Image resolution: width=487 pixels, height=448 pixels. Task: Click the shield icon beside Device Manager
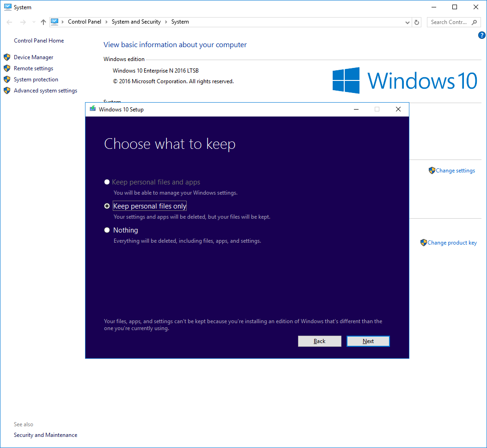[7, 57]
